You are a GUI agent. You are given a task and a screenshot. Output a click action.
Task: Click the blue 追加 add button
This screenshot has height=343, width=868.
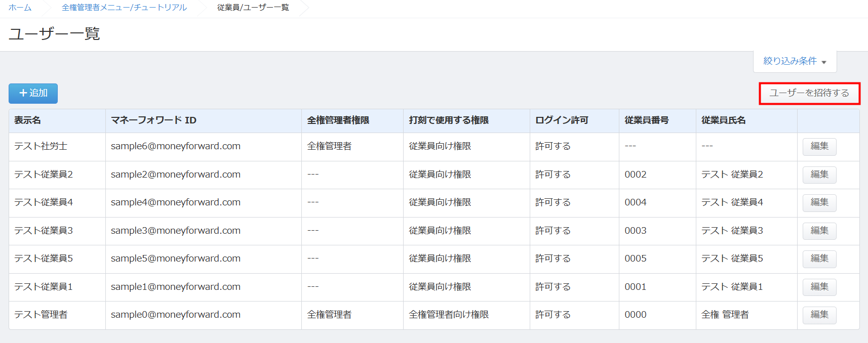[x=33, y=93]
